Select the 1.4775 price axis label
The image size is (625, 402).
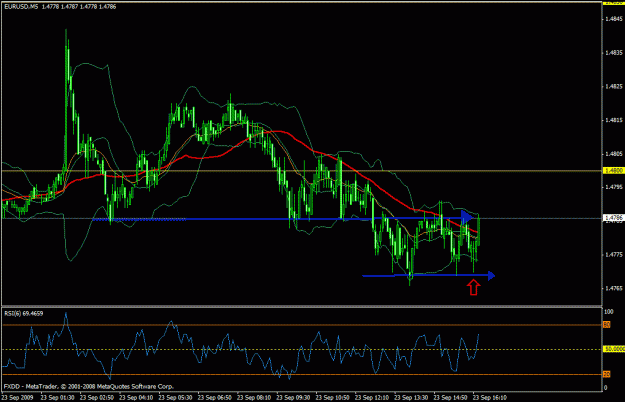(613, 254)
